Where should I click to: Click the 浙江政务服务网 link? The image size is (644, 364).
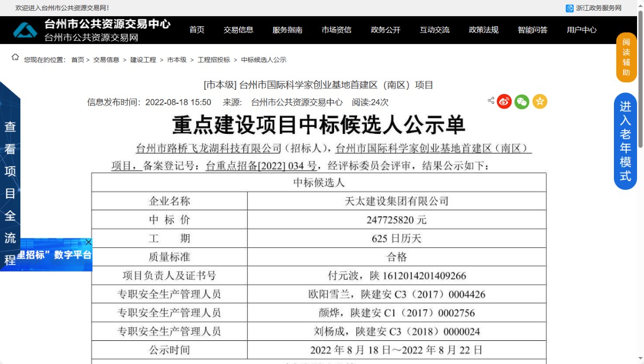[598, 8]
